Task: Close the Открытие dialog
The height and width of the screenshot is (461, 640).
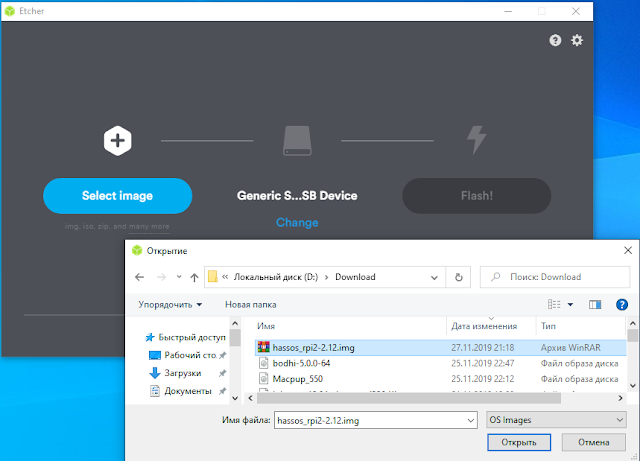Action: pos(628,250)
